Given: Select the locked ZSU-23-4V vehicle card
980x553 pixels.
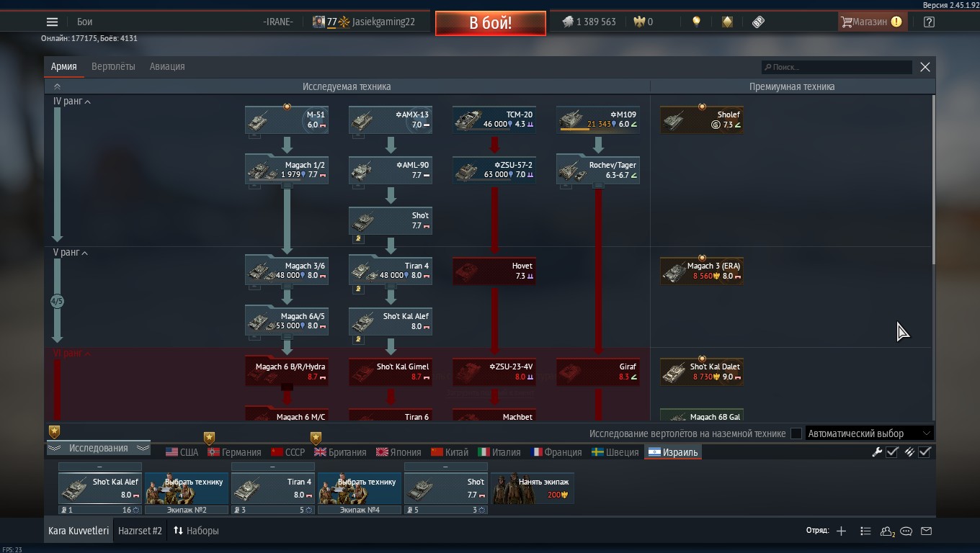Looking at the screenshot, I should [494, 372].
